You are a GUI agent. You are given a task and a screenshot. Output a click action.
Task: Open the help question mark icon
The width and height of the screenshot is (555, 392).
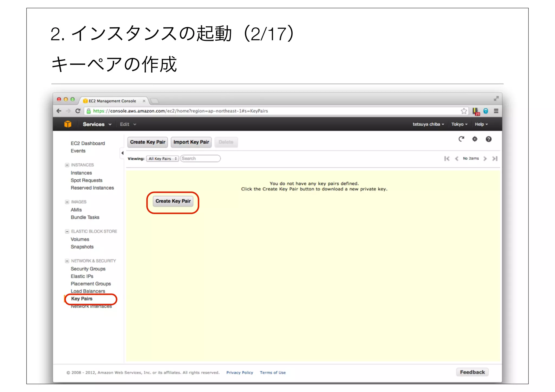click(488, 139)
